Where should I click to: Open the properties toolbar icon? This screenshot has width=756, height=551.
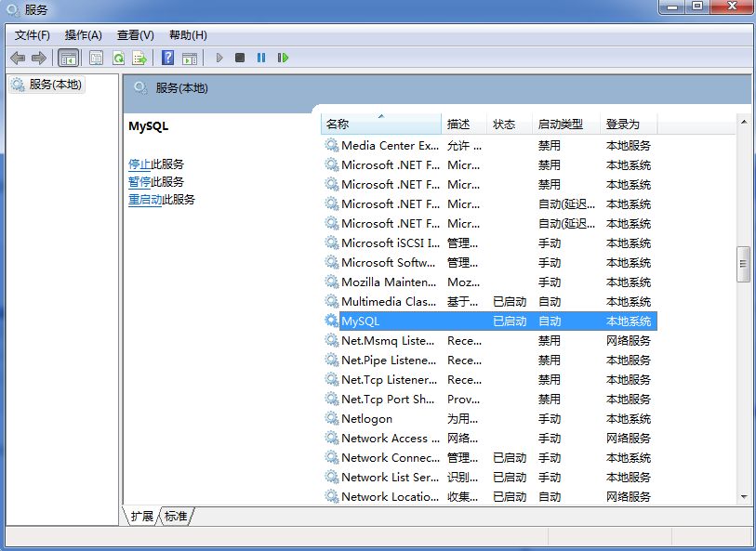97,58
